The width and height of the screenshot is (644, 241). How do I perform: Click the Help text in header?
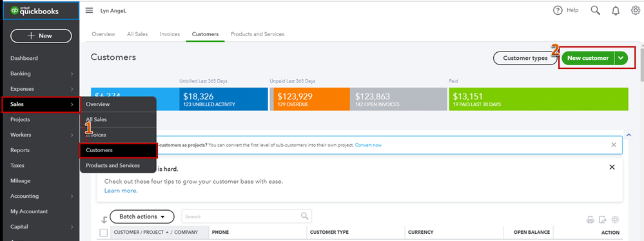tap(572, 10)
